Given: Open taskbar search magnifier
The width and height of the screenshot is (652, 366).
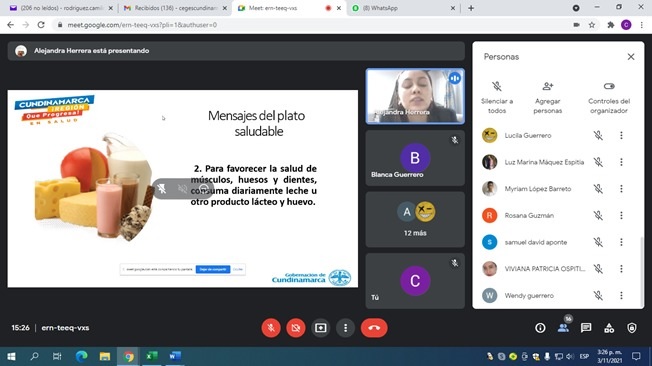Looking at the screenshot, I should tap(35, 356).
